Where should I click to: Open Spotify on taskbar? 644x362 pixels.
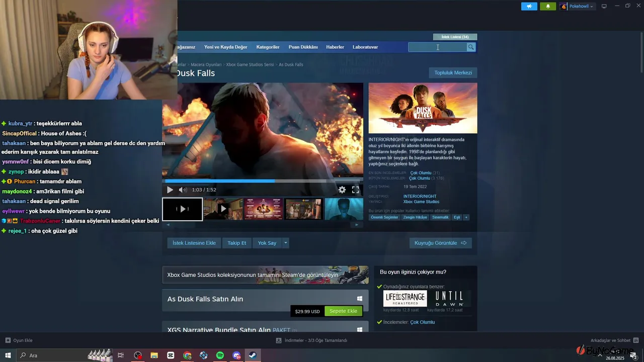tap(220, 355)
